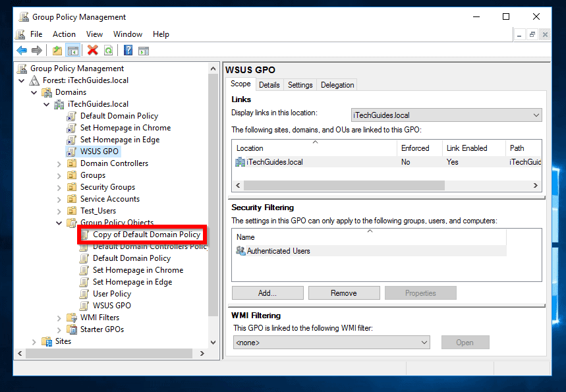Viewport: 566px width, 392px height.
Task: Select Copy of Default Domain Policy
Action: pyautogui.click(x=146, y=235)
